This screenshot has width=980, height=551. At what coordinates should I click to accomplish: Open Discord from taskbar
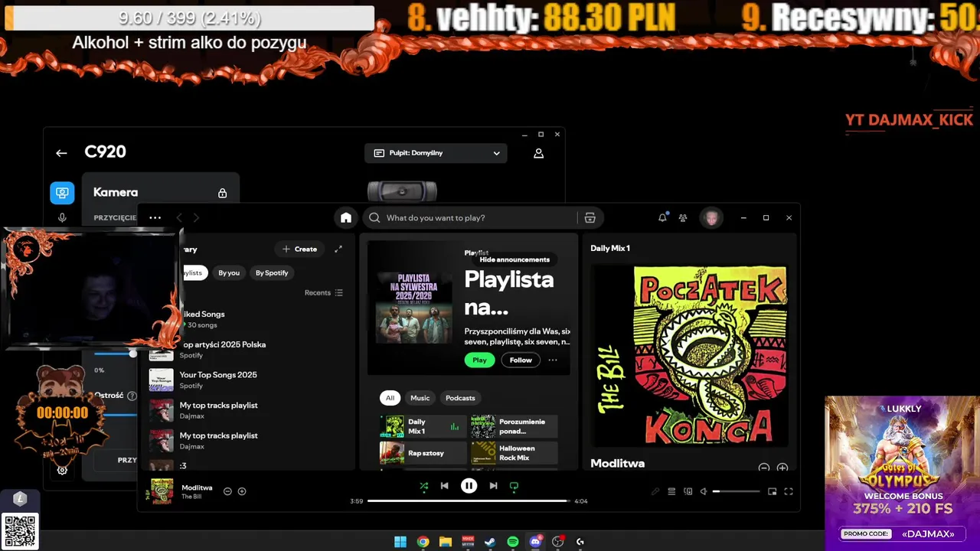coord(536,542)
